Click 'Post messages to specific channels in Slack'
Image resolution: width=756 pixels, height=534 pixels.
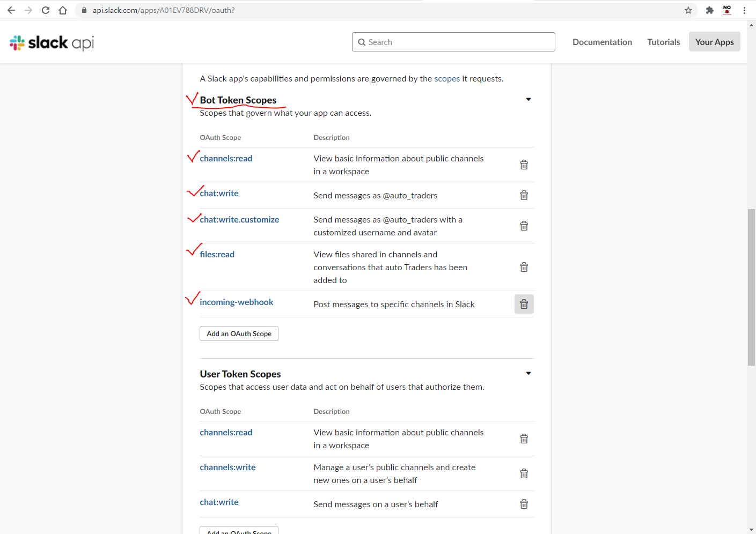[394, 304]
